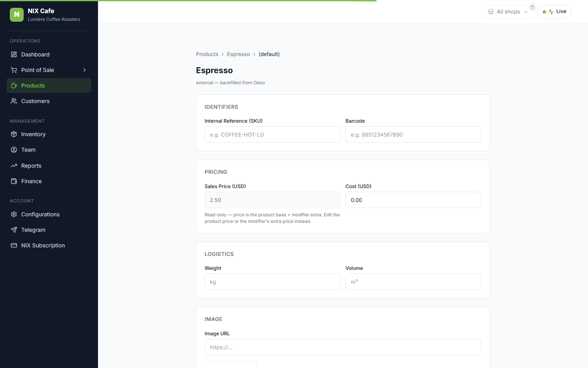Click the PRICING section title

tap(216, 172)
